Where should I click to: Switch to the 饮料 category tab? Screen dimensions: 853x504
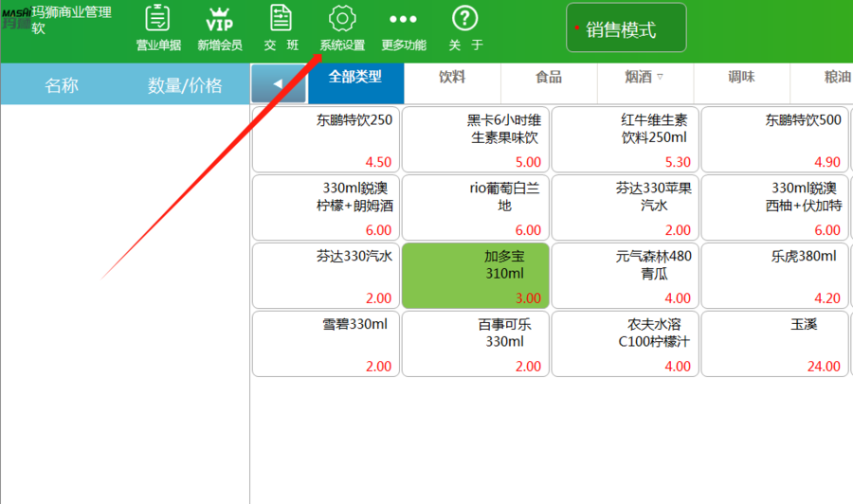[x=452, y=83]
